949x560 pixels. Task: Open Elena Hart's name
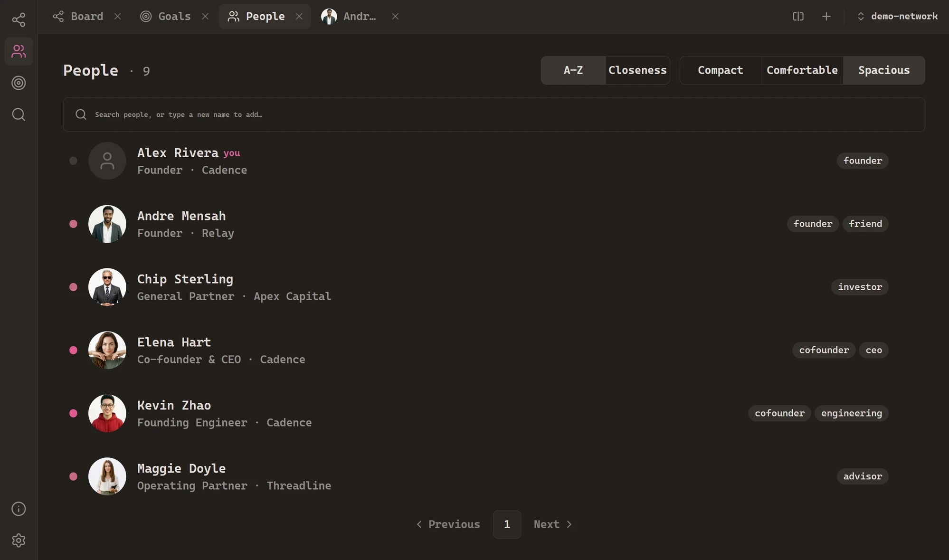[174, 342]
